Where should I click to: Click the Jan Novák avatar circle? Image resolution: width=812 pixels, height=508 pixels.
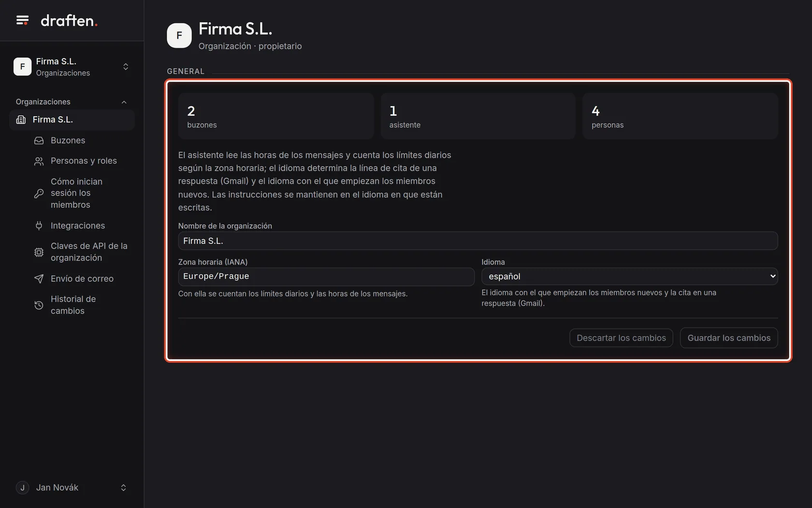tap(22, 488)
